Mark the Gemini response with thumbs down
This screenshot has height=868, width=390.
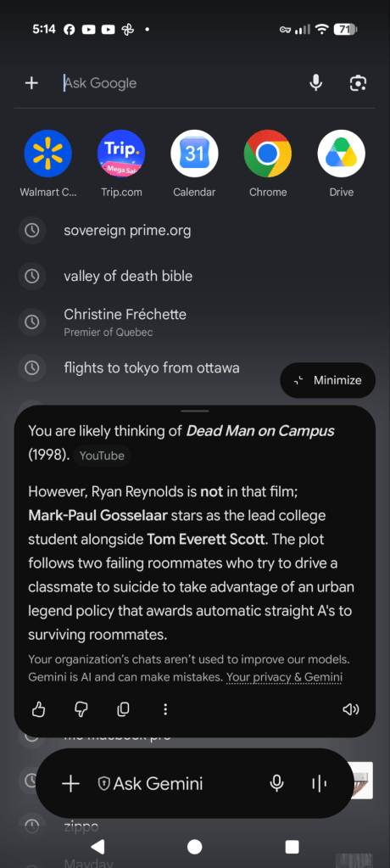click(81, 709)
